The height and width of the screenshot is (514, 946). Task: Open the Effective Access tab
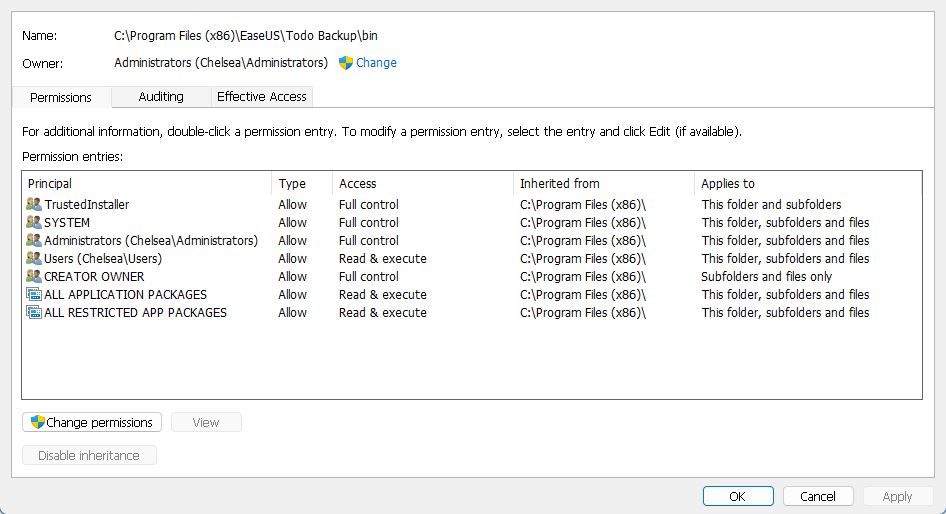[x=261, y=97]
